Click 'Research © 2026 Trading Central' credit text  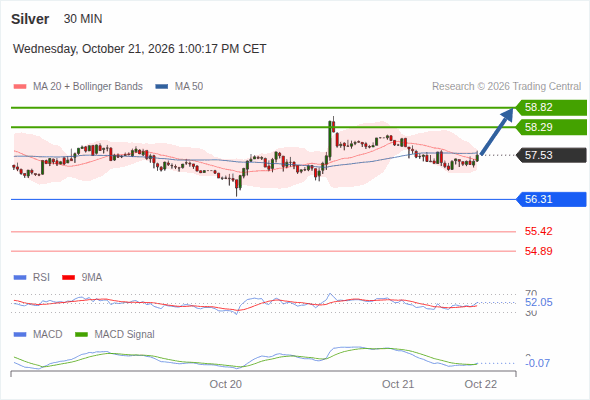tap(506, 87)
